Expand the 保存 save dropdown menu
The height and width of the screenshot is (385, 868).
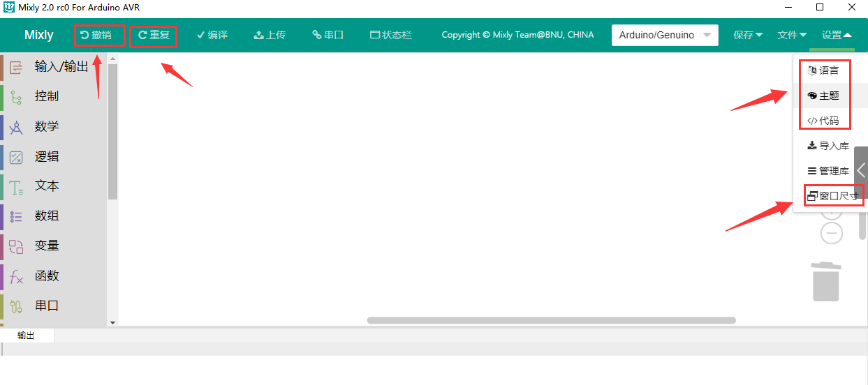pyautogui.click(x=748, y=35)
